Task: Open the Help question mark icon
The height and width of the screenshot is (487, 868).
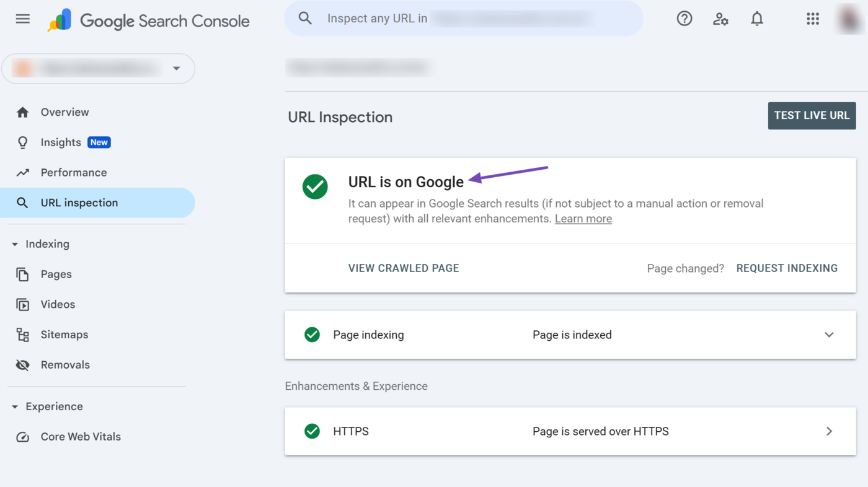Action: point(684,19)
